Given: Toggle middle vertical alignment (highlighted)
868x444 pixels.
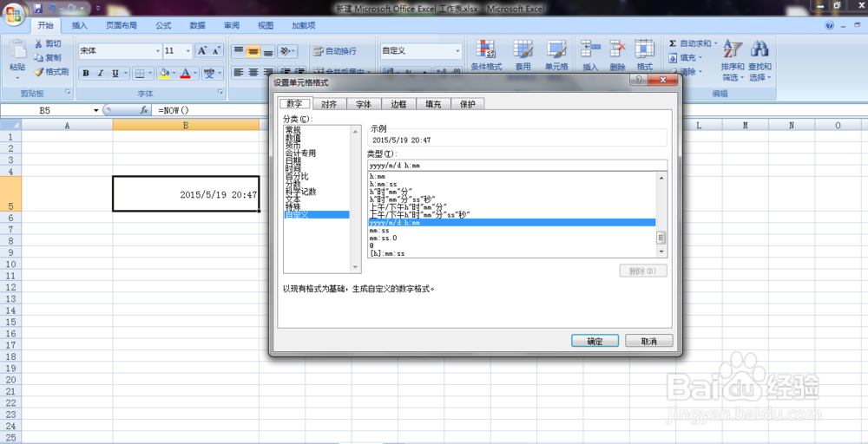Looking at the screenshot, I should (253, 51).
